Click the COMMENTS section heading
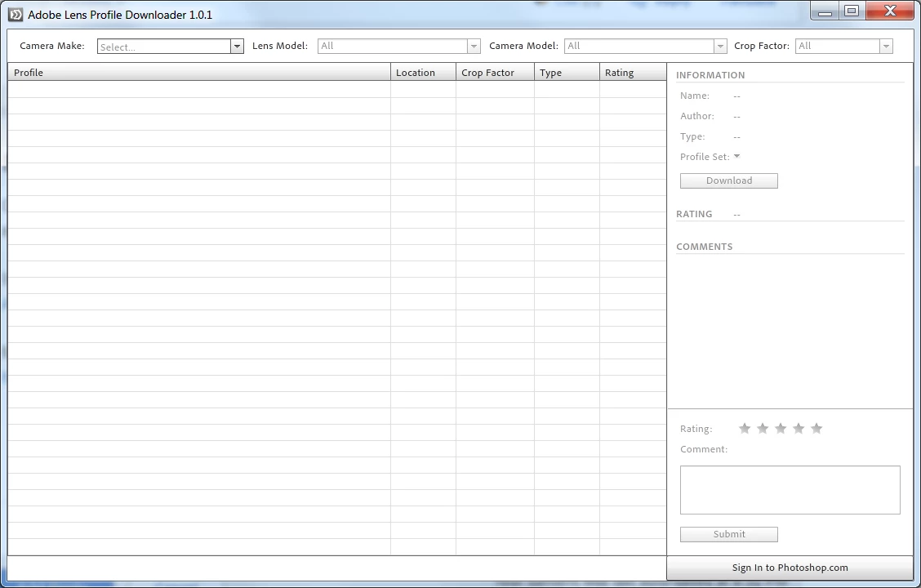 tap(705, 247)
